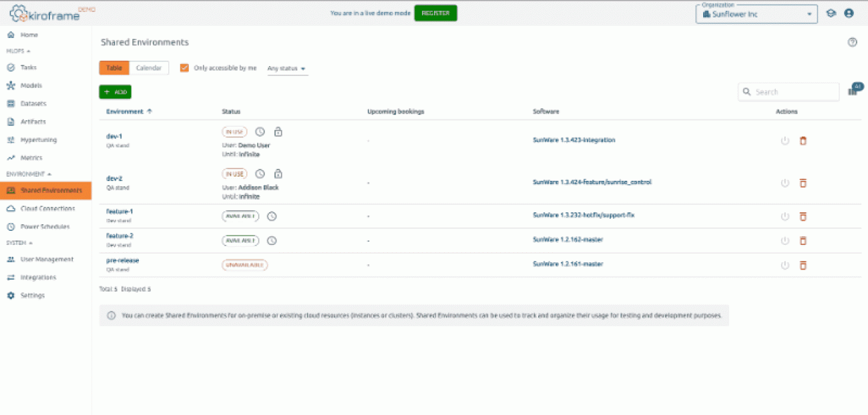Open the 'Any status' filter dropdown
This screenshot has width=868, height=415.
[287, 67]
